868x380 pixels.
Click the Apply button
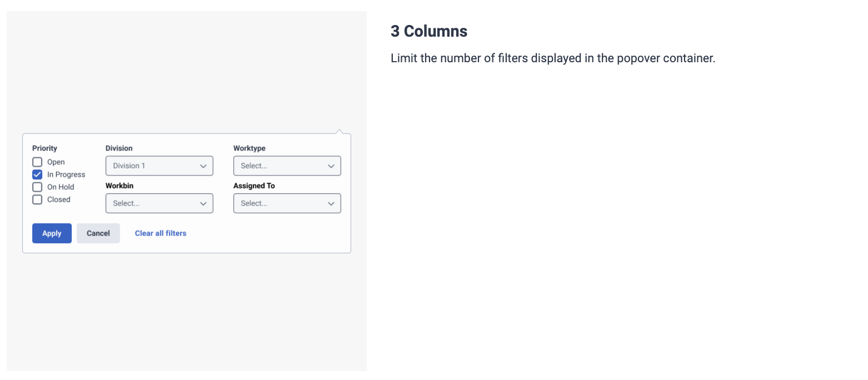point(52,233)
